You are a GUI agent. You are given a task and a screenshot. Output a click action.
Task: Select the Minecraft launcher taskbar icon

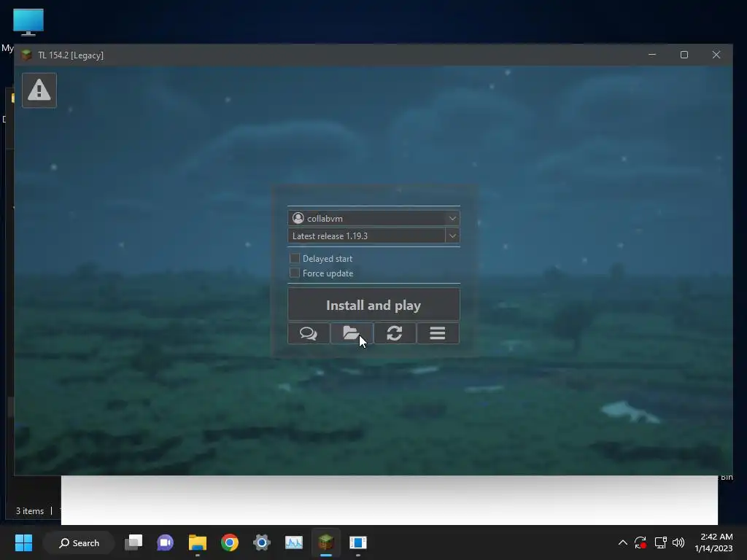[x=326, y=542]
